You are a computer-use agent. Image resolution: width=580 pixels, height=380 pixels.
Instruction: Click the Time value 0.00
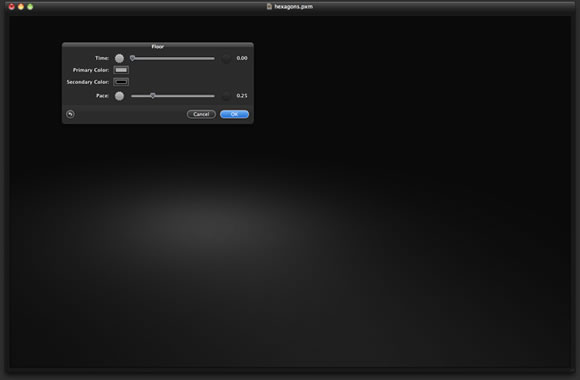point(242,58)
